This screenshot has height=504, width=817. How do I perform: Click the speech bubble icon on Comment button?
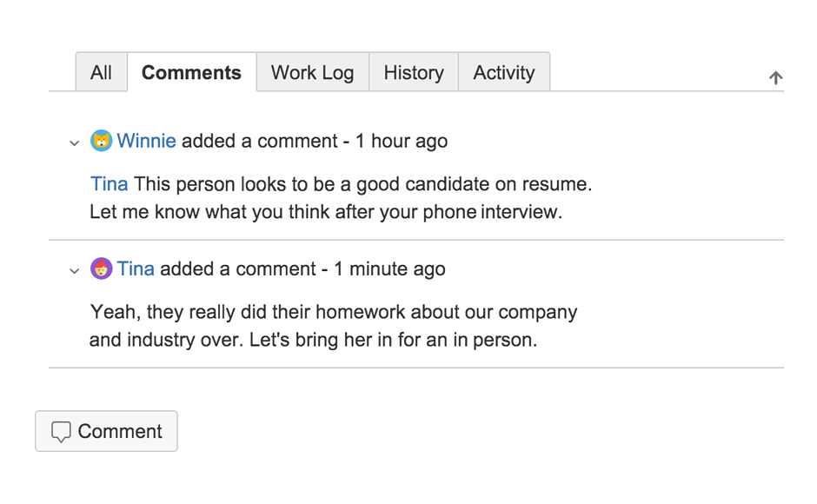tap(61, 432)
